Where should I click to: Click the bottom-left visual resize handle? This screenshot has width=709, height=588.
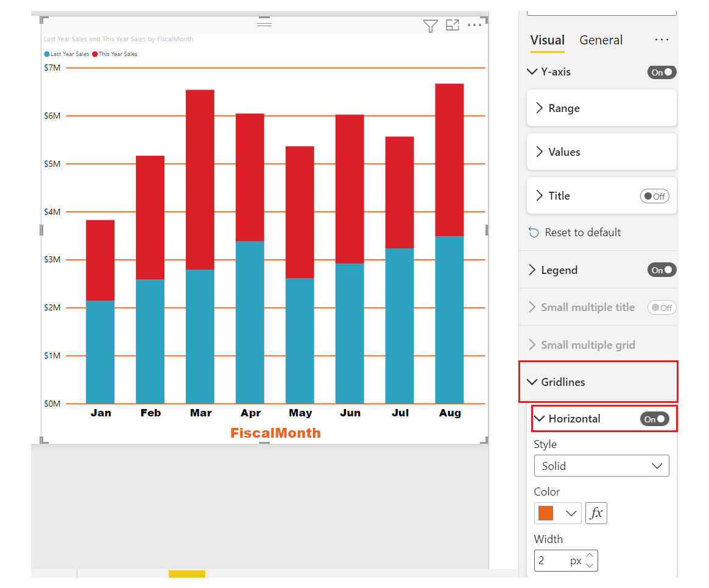[x=43, y=440]
